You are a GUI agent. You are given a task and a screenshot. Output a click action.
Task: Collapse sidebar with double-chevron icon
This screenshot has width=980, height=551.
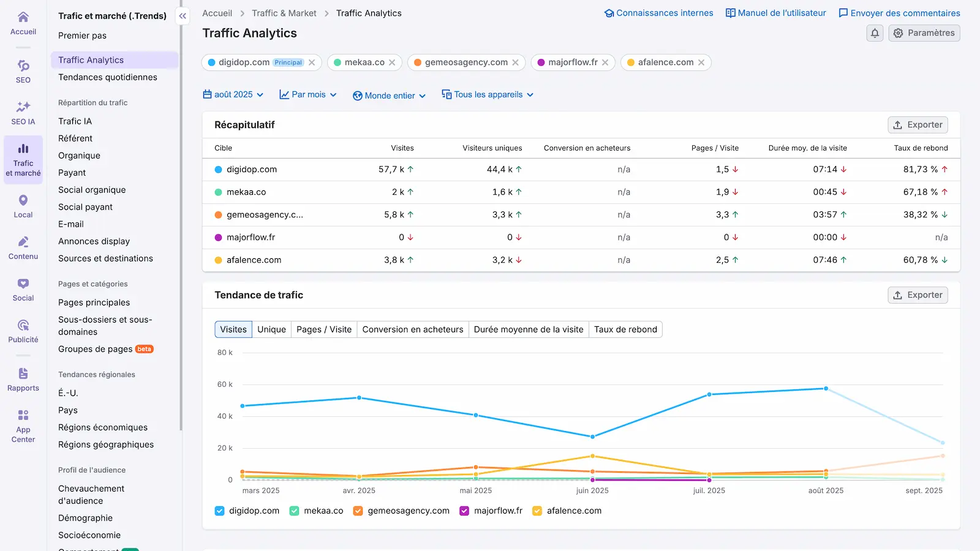coord(183,16)
